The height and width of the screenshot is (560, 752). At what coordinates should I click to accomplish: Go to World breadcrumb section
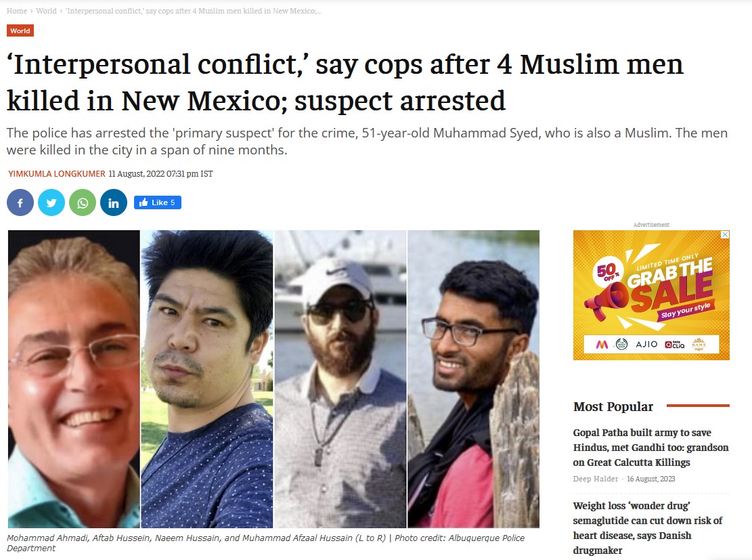tap(46, 11)
